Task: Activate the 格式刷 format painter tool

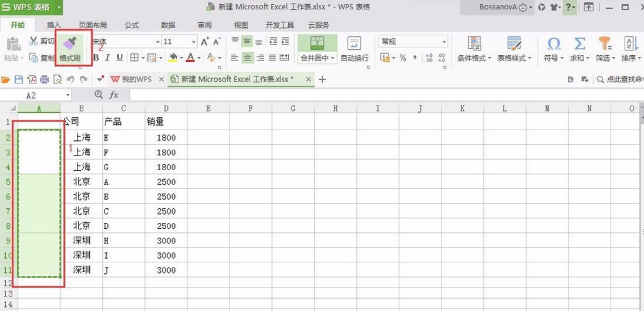Action: 70,49
